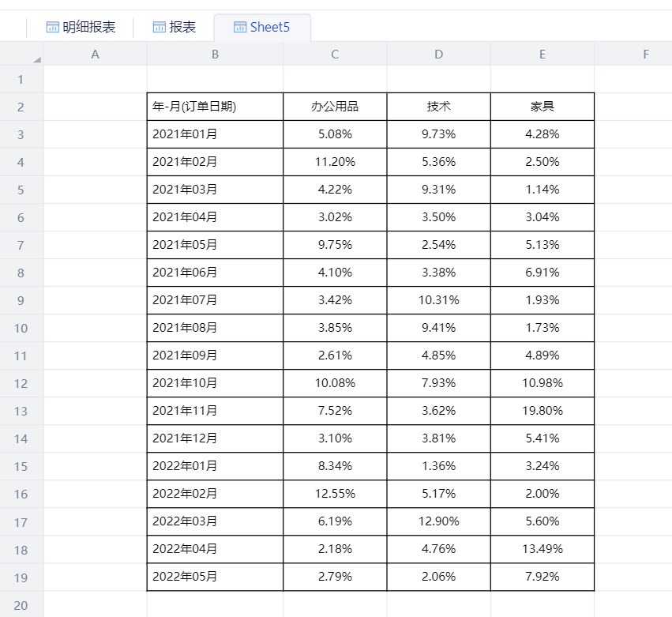Open the 报表 tab
The image size is (672, 617).
click(182, 28)
